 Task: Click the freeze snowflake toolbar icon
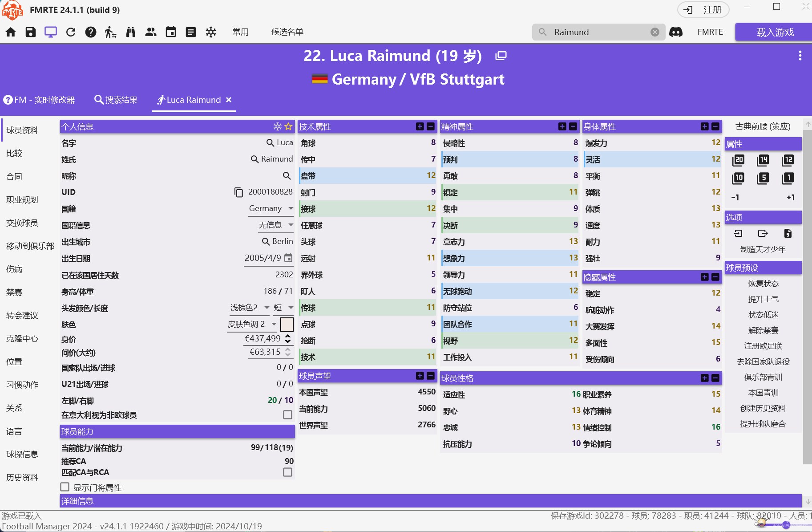pyautogui.click(x=211, y=32)
